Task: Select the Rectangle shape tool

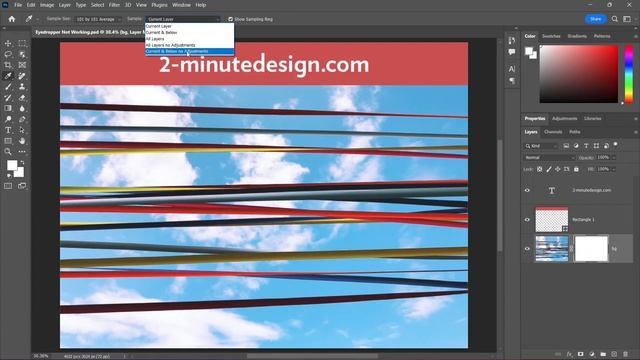Action: click(8, 141)
